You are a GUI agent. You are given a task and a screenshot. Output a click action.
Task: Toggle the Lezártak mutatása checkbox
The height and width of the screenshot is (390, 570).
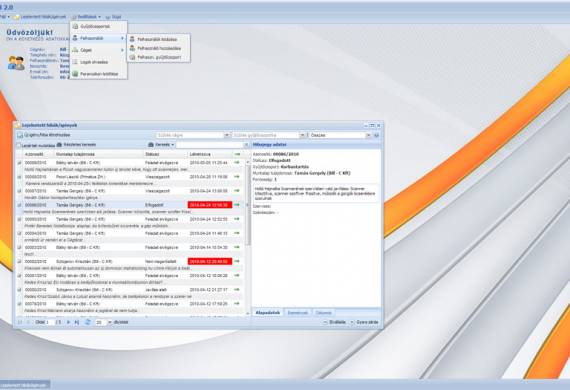pos(19,145)
